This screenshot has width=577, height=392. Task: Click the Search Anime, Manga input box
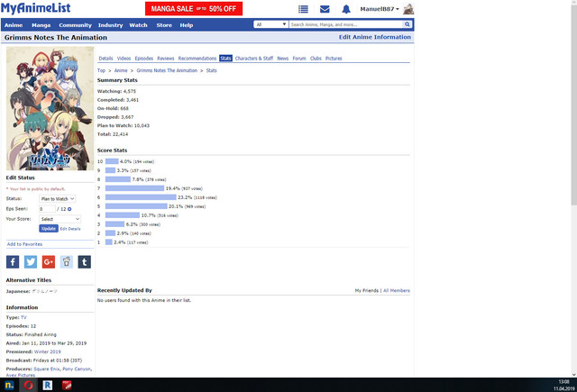(x=346, y=24)
